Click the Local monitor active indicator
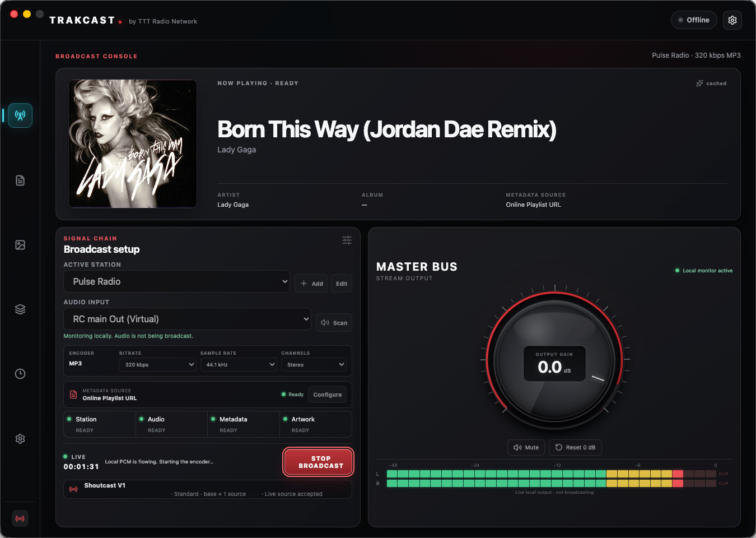The width and height of the screenshot is (756, 538). pos(704,271)
